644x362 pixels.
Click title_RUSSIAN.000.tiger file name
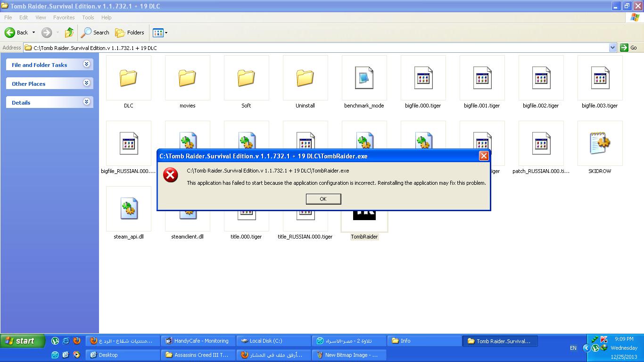(x=305, y=237)
